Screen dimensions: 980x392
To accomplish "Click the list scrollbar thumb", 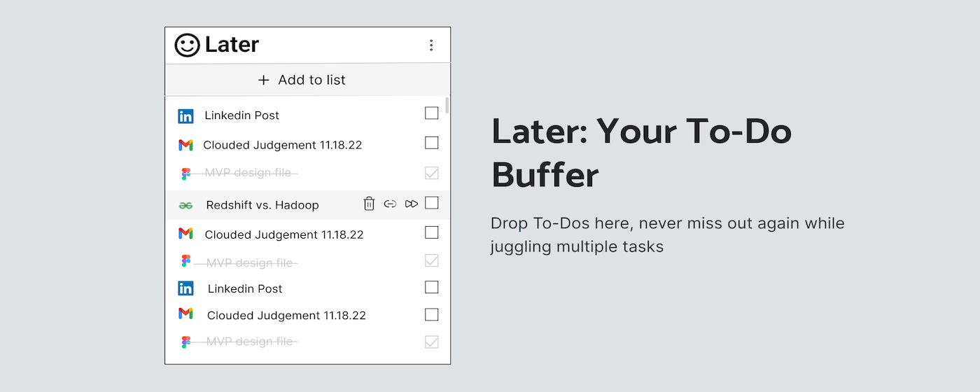I will 447,106.
